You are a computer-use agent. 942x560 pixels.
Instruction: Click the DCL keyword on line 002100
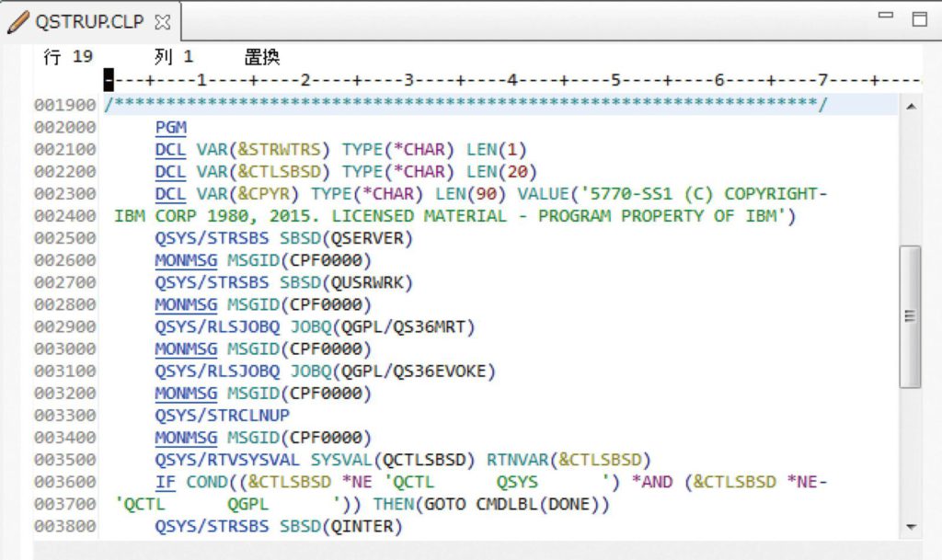pyautogui.click(x=170, y=150)
